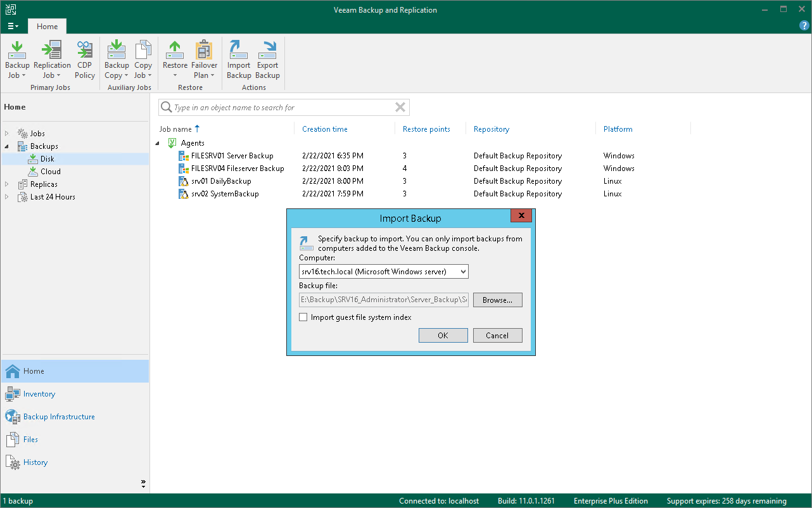Click the object name search field

pyautogui.click(x=283, y=108)
